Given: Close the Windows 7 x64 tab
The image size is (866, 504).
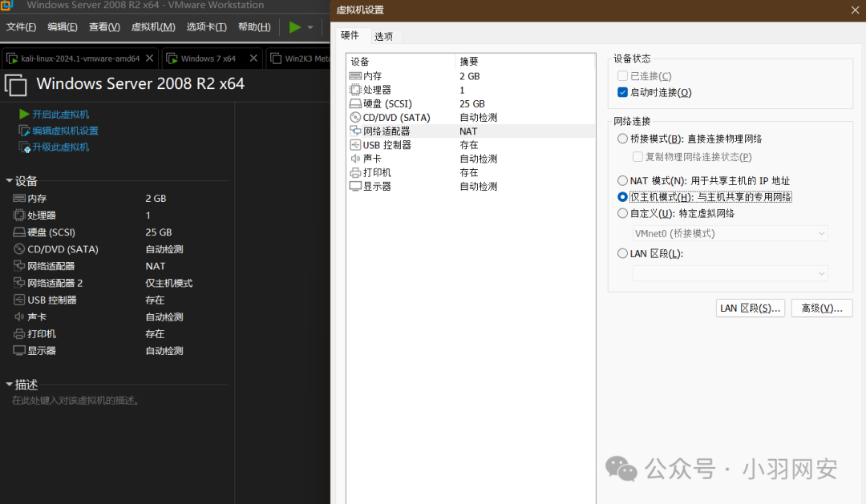Looking at the screenshot, I should pyautogui.click(x=253, y=58).
